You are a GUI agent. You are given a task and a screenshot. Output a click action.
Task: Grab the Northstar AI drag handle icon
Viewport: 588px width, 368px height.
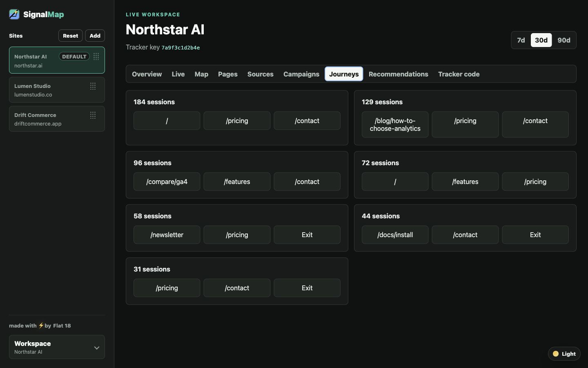click(x=96, y=56)
